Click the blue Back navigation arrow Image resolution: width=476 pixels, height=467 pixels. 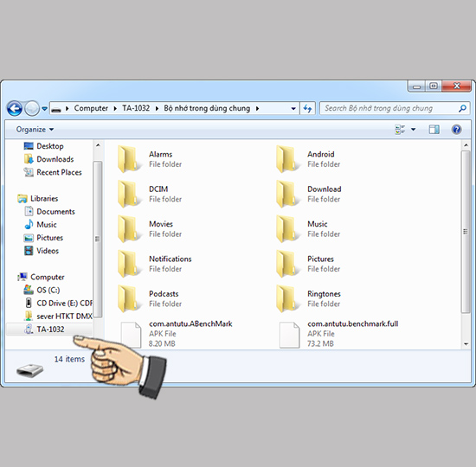coord(15,108)
